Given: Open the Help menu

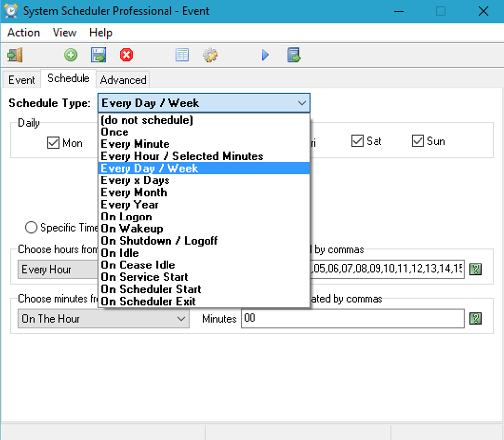Looking at the screenshot, I should [101, 33].
